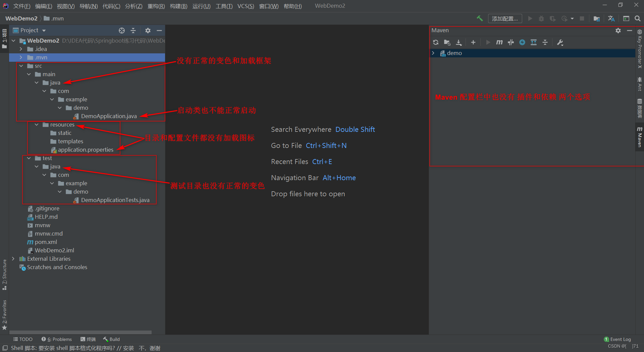644x352 pixels.
Task: Execute Maven goal via the 'm' icon
Action: click(499, 42)
